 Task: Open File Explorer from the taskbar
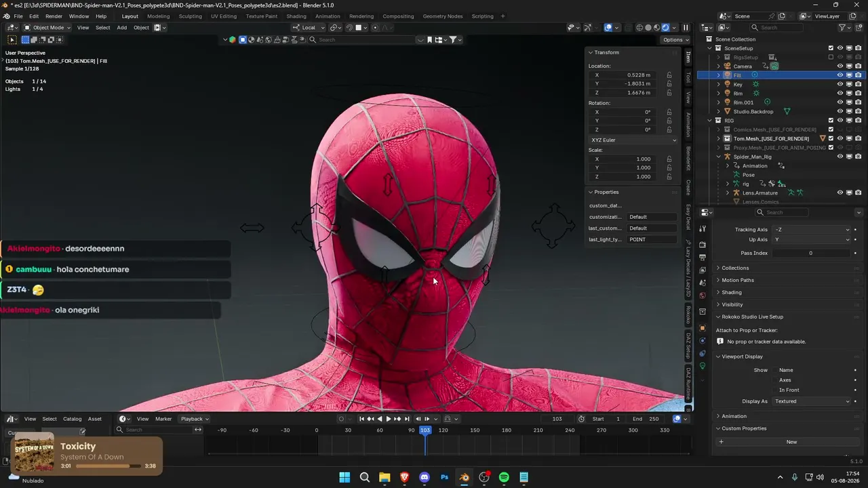[x=384, y=477]
